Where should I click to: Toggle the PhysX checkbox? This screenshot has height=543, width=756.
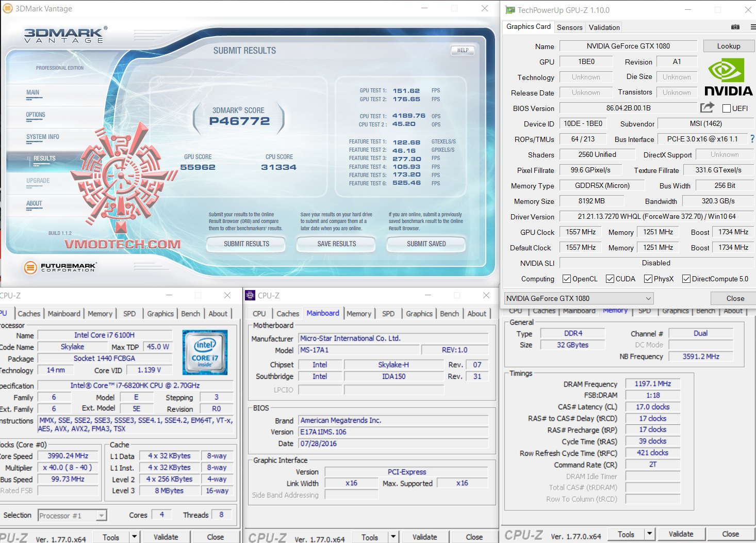(648, 279)
